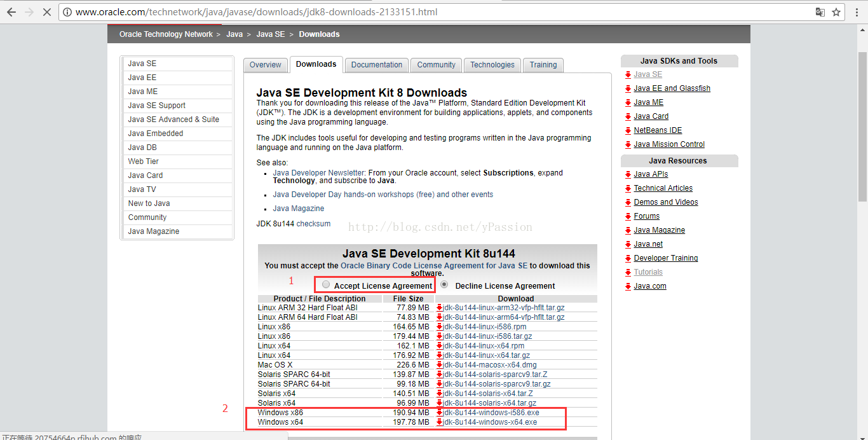Click the translate page icon
This screenshot has height=440, width=868.
(x=820, y=12)
